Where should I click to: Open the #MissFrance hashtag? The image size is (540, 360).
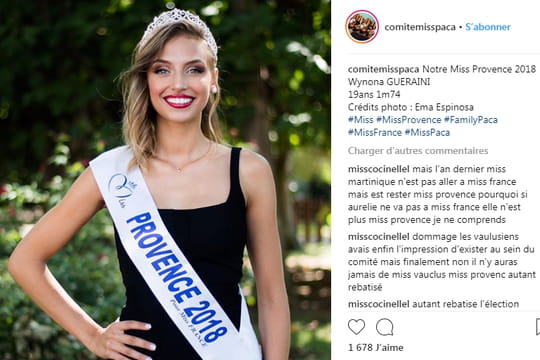pyautogui.click(x=375, y=133)
